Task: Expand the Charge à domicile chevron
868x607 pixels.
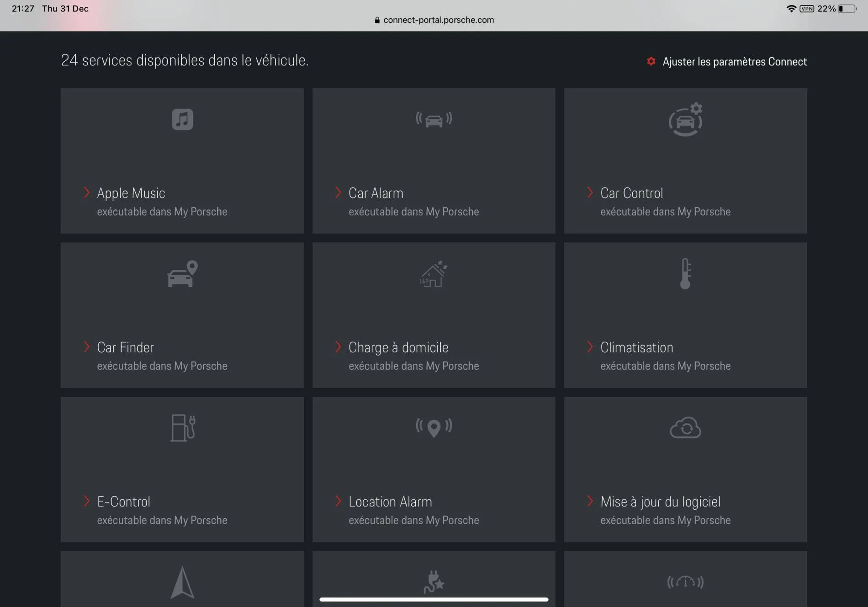Action: coord(338,347)
